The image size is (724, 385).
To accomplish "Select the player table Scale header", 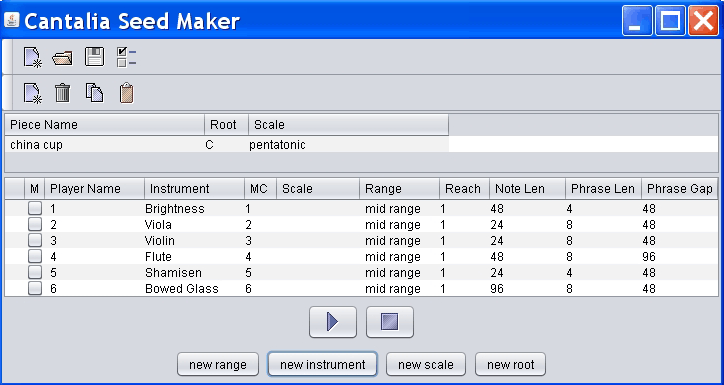I will (x=319, y=189).
